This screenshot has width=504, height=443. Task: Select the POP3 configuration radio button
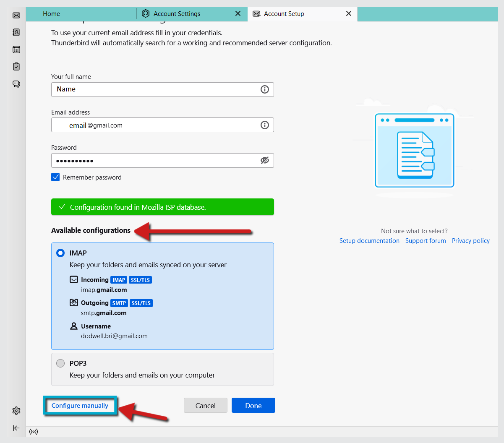pos(60,363)
